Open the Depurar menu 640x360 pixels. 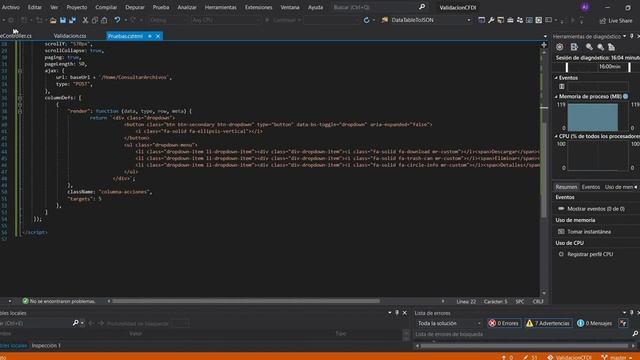tap(134, 7)
